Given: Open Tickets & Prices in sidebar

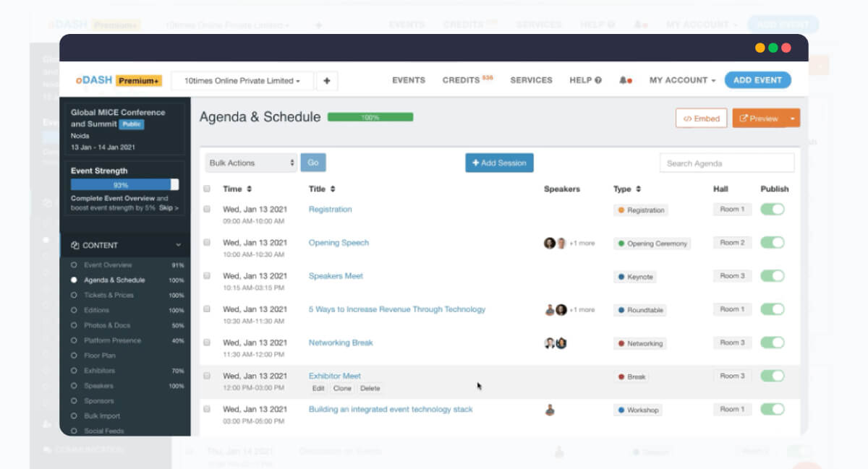Looking at the screenshot, I should (x=109, y=295).
